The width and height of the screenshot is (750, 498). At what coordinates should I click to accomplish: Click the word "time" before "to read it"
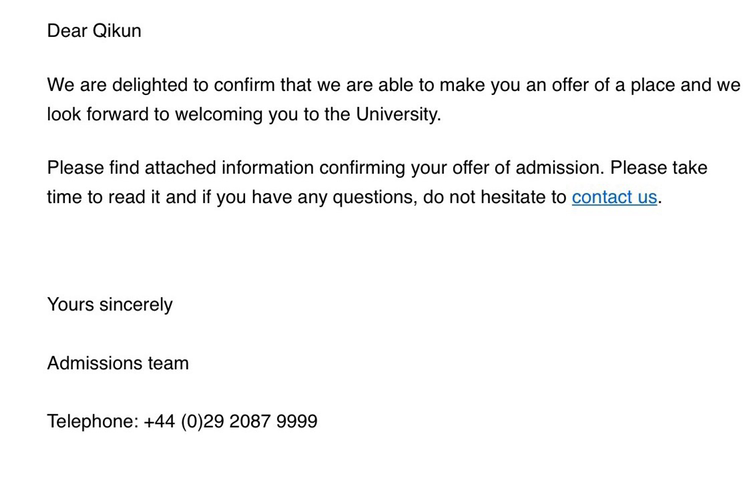(x=65, y=197)
